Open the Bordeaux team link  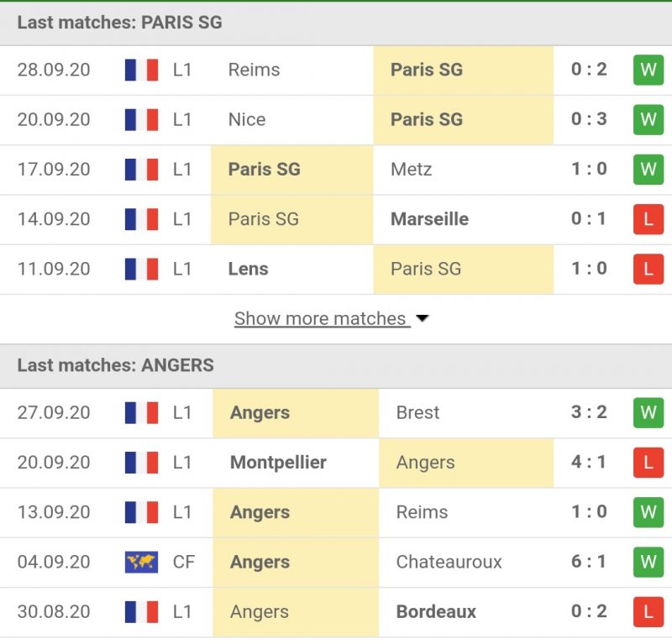coord(436,611)
